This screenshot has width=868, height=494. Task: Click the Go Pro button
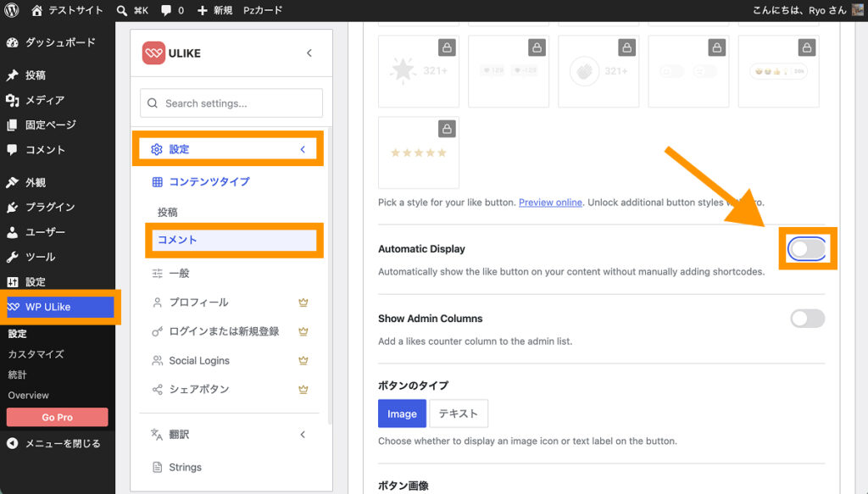(57, 417)
